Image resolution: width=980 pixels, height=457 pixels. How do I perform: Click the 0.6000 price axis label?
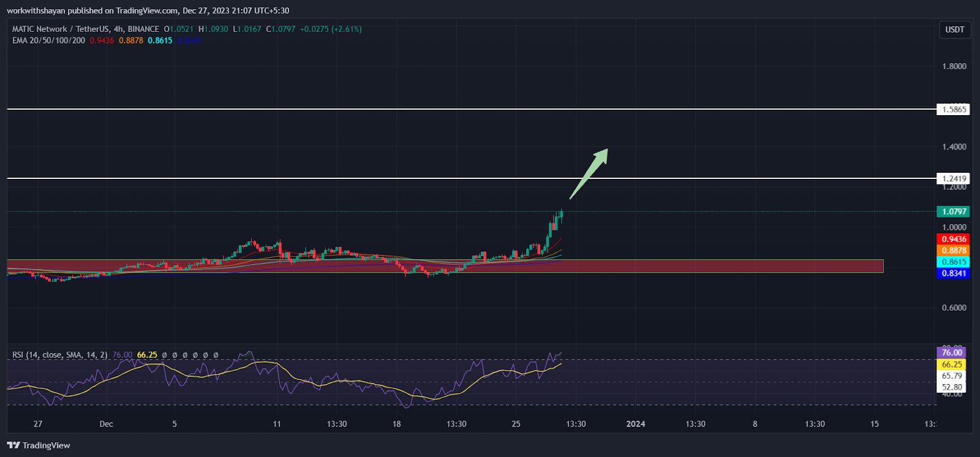pos(954,308)
